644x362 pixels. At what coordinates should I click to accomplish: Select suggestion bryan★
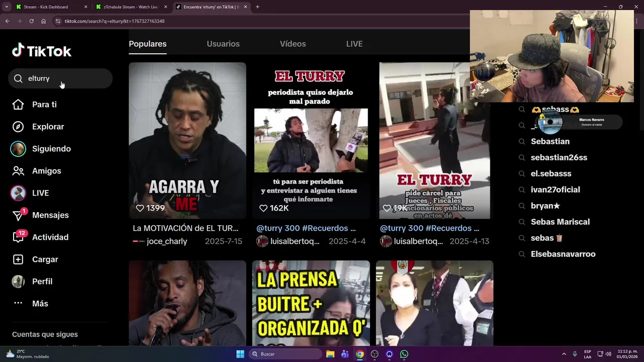[x=545, y=206]
